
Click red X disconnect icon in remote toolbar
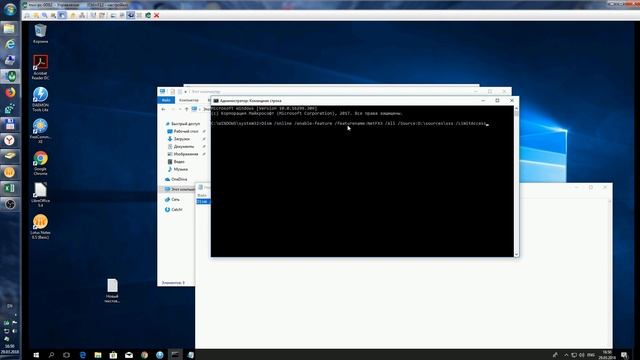[x=156, y=16]
